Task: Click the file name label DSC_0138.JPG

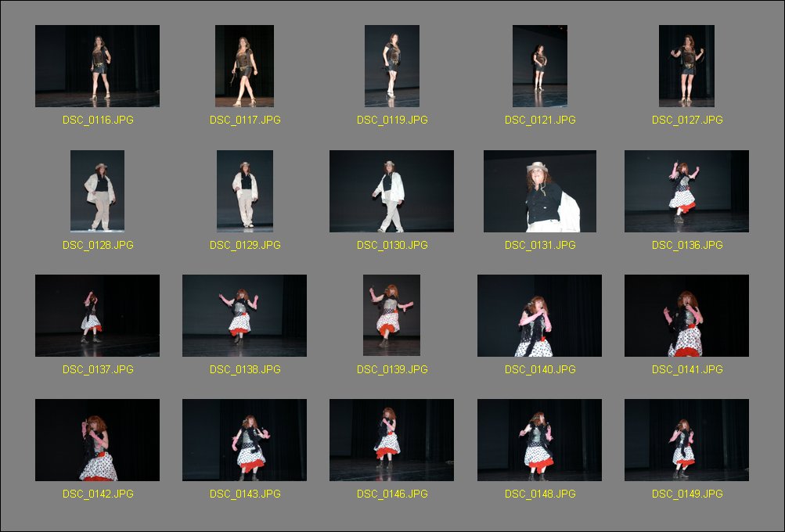Action: (245, 369)
